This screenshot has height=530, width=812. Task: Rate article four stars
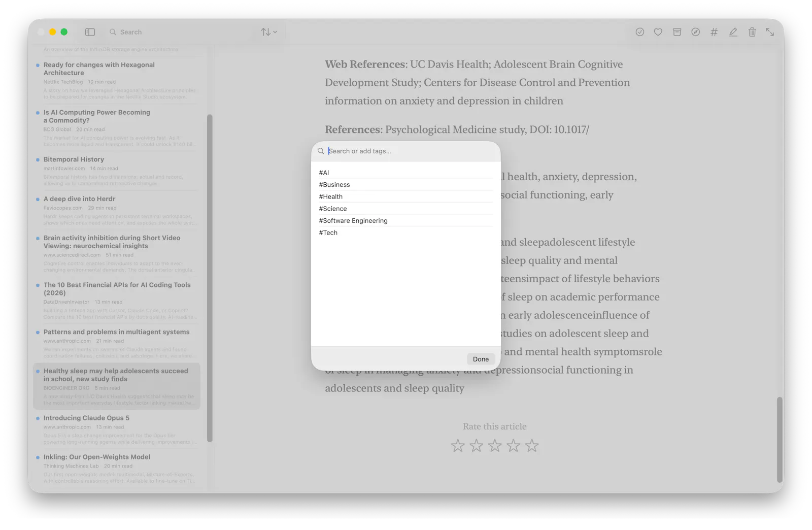(x=513, y=446)
